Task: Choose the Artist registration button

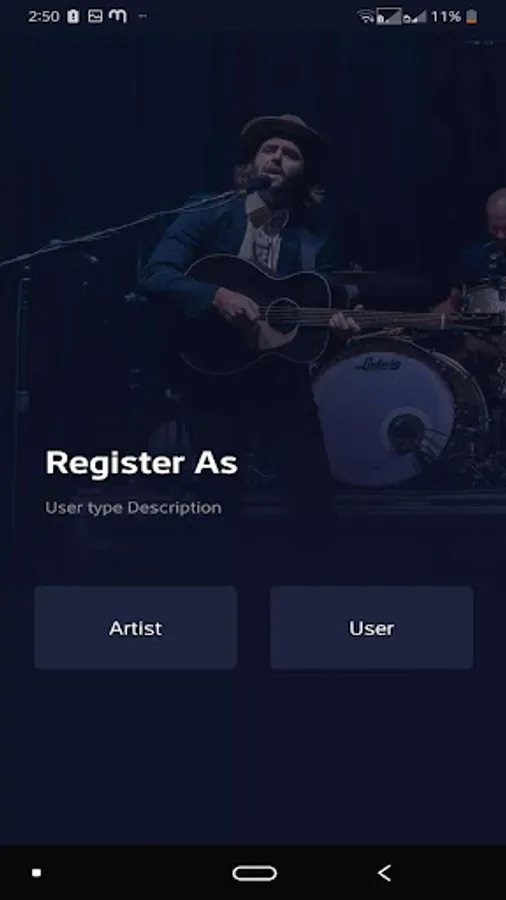Action: (x=135, y=627)
